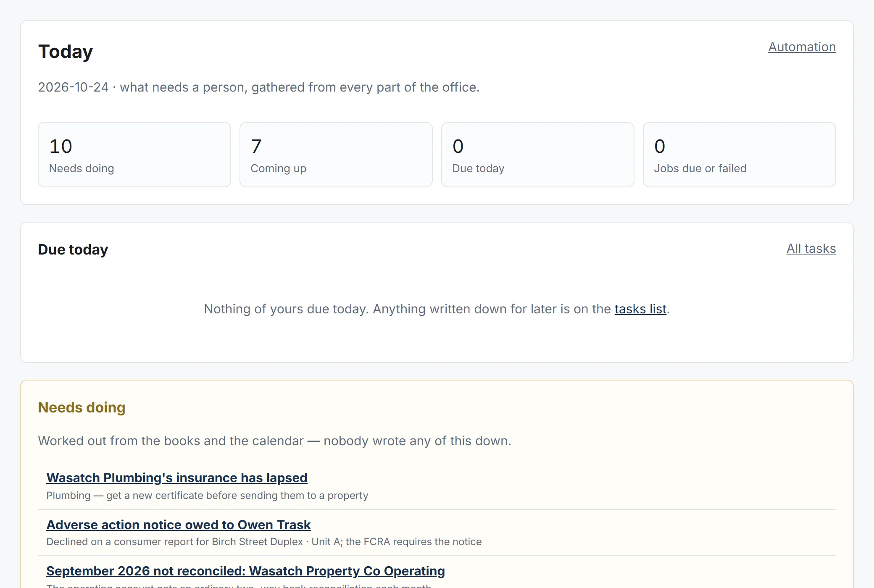The height and width of the screenshot is (588, 874).
Task: Select the 0 Due today stat card
Action: 538,155
